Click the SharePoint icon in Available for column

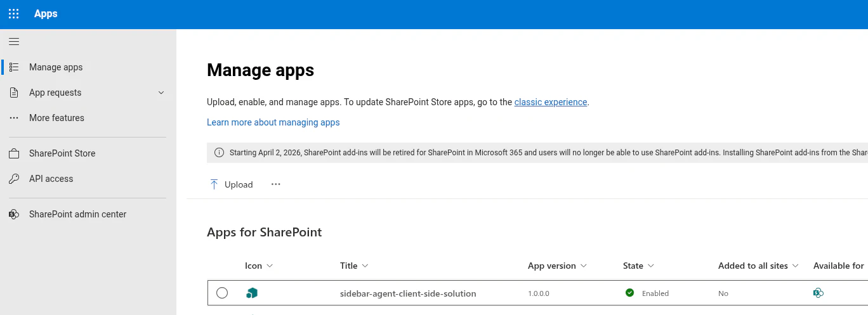click(819, 293)
